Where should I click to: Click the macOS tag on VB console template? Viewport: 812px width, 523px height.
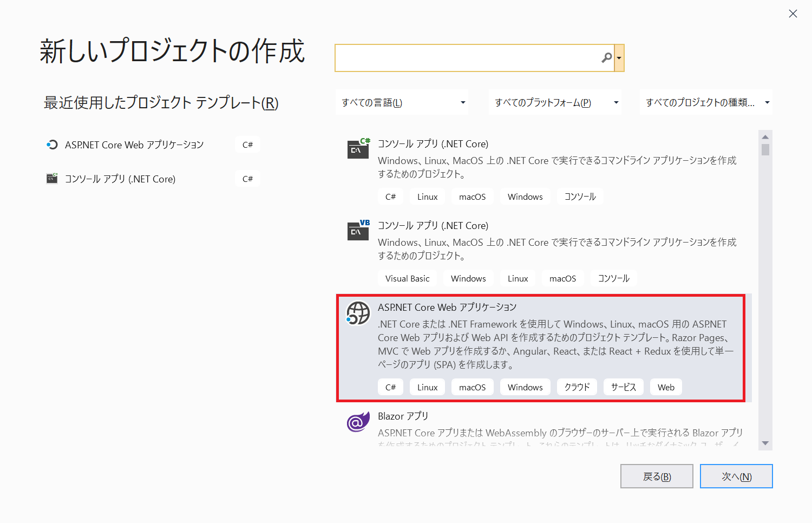(x=562, y=278)
